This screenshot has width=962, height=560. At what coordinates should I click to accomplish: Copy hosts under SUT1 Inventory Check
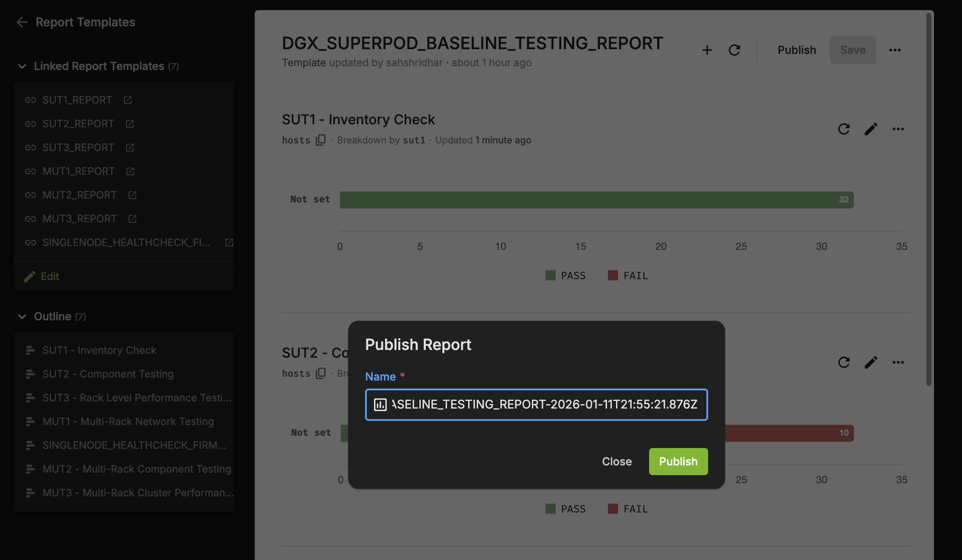click(x=321, y=140)
